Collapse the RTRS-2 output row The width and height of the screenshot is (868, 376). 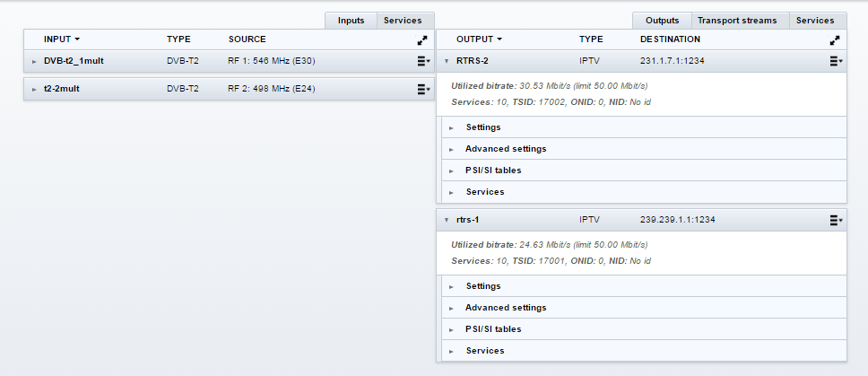[447, 62]
